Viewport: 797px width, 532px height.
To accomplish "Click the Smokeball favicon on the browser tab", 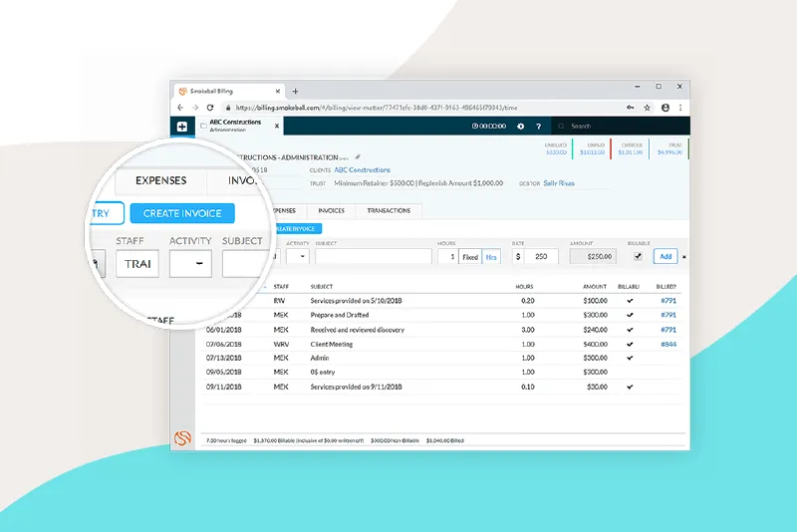I will click(183, 92).
